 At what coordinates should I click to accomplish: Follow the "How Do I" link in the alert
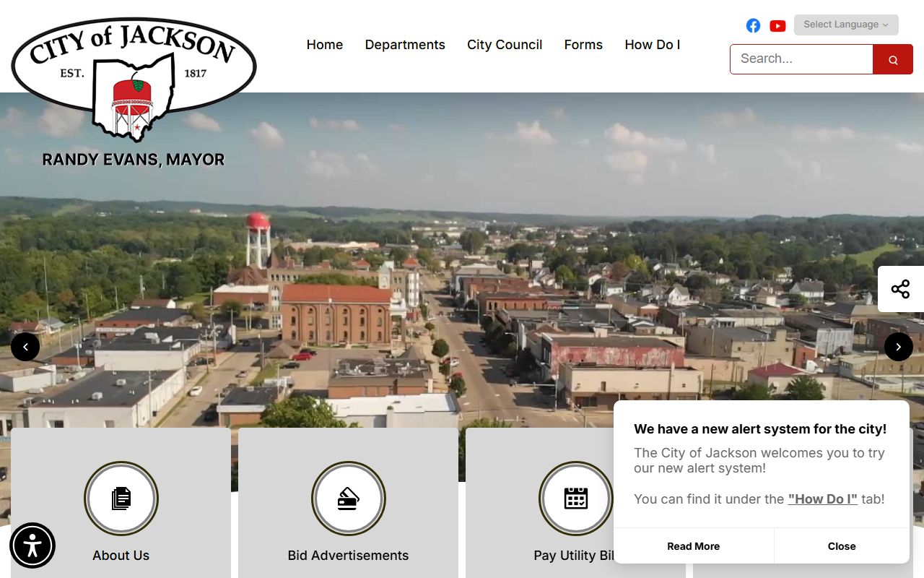point(823,499)
